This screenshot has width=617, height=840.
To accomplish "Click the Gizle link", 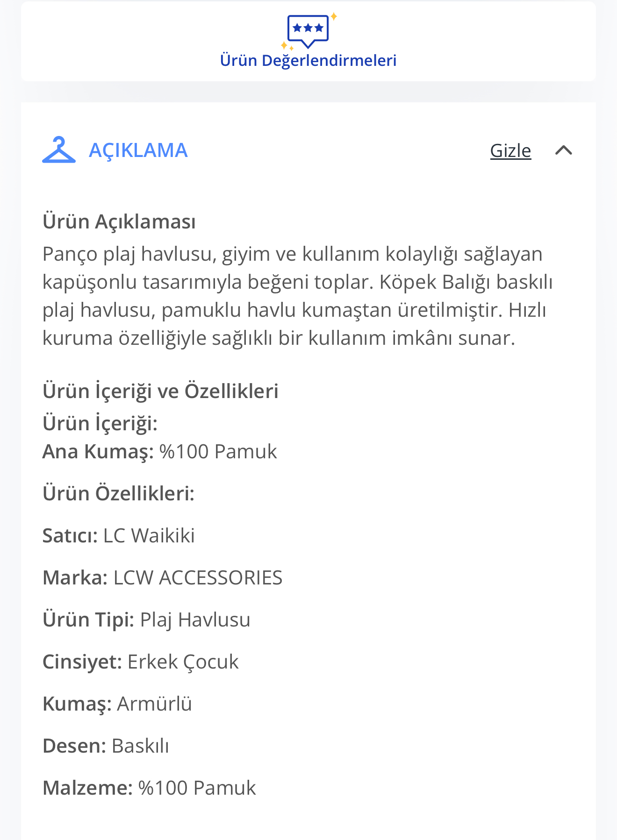I will 510,150.
